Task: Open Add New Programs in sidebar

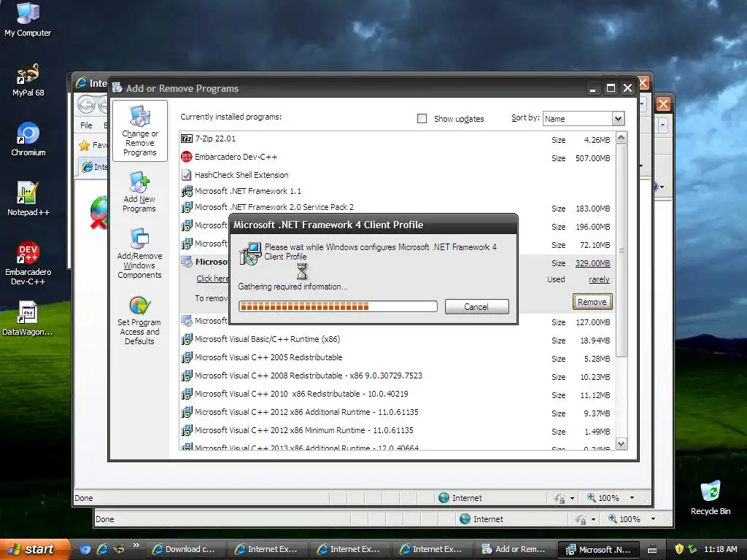Action: point(139,192)
